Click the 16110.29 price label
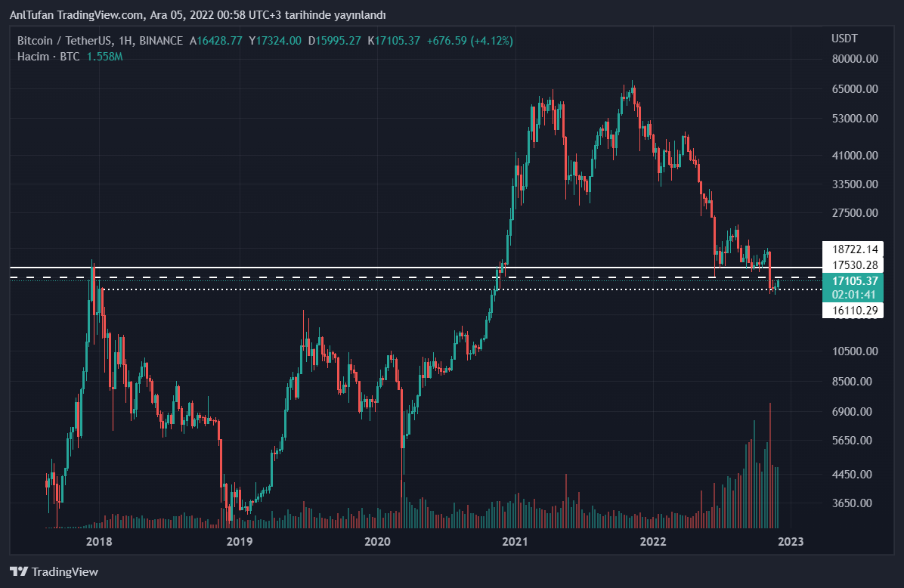 pyautogui.click(x=853, y=310)
